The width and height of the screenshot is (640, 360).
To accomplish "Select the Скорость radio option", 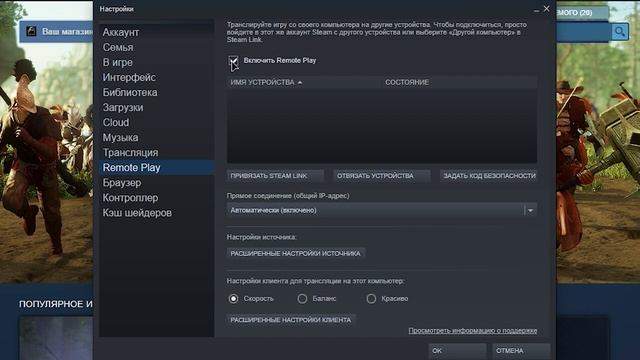I will [x=233, y=299].
